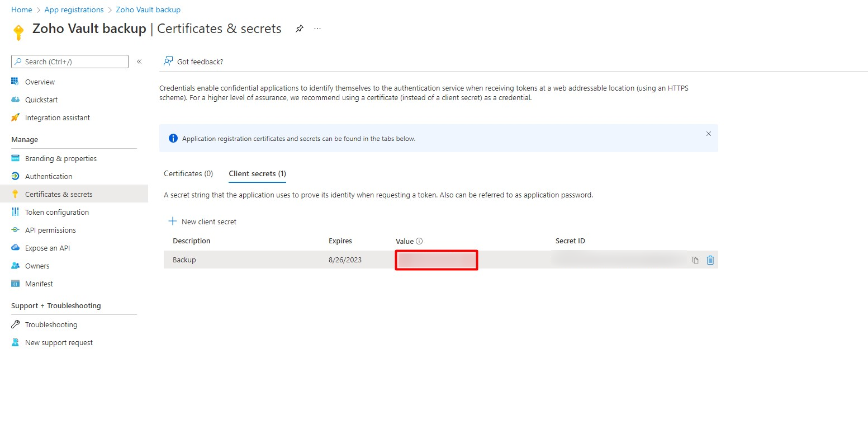This screenshot has height=424, width=868.
Task: Go to App registrations breadcrumb
Action: tap(74, 10)
